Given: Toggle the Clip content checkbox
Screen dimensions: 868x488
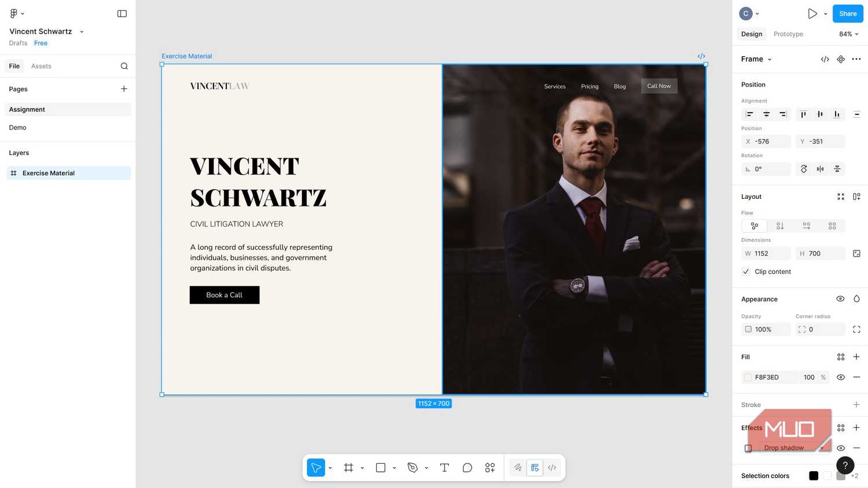Looking at the screenshot, I should tap(746, 272).
